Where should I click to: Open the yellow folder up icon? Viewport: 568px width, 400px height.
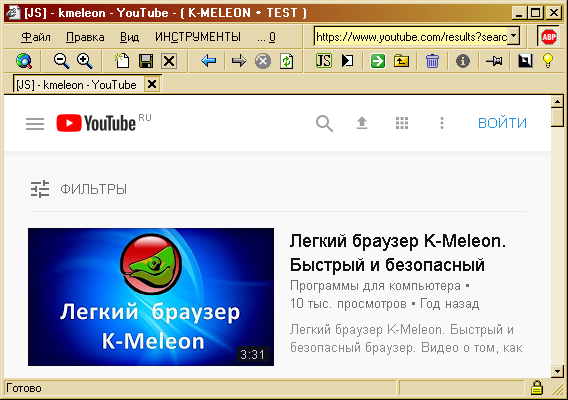401,61
